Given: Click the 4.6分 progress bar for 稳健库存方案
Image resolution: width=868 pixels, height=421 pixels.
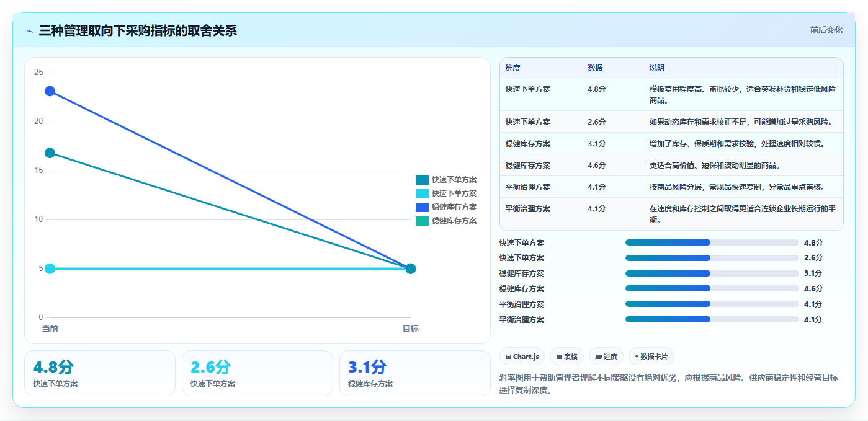Looking at the screenshot, I should point(712,289).
